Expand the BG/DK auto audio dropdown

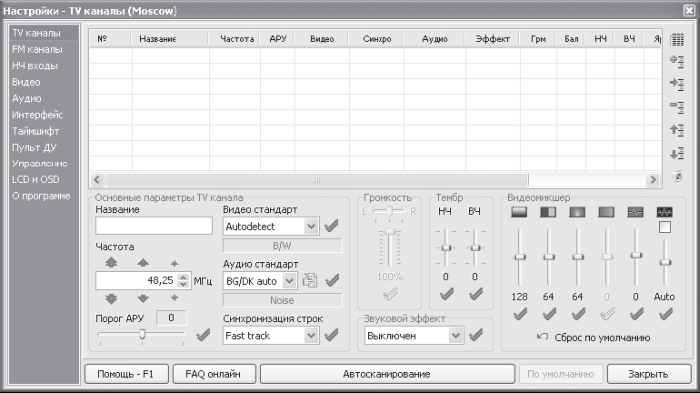tap(290, 281)
